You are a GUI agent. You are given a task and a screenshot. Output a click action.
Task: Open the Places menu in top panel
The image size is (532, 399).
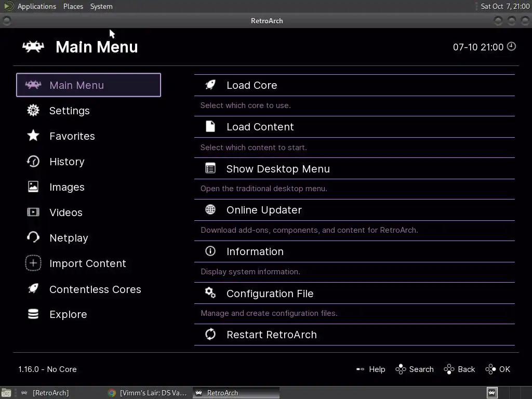click(x=73, y=6)
